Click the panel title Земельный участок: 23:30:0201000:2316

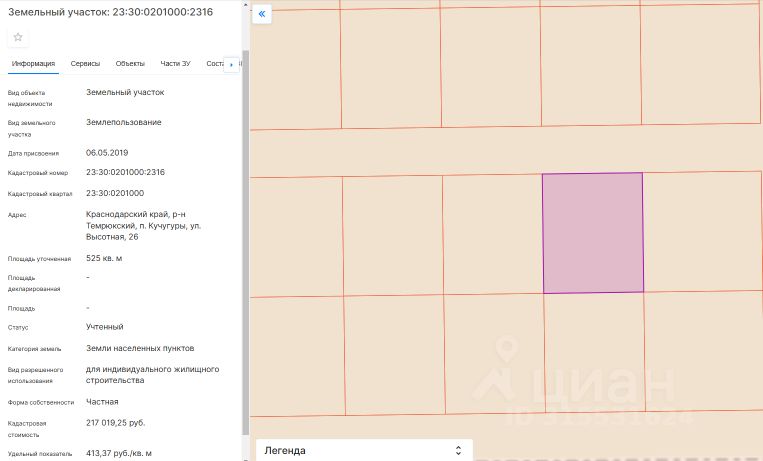[x=110, y=12]
